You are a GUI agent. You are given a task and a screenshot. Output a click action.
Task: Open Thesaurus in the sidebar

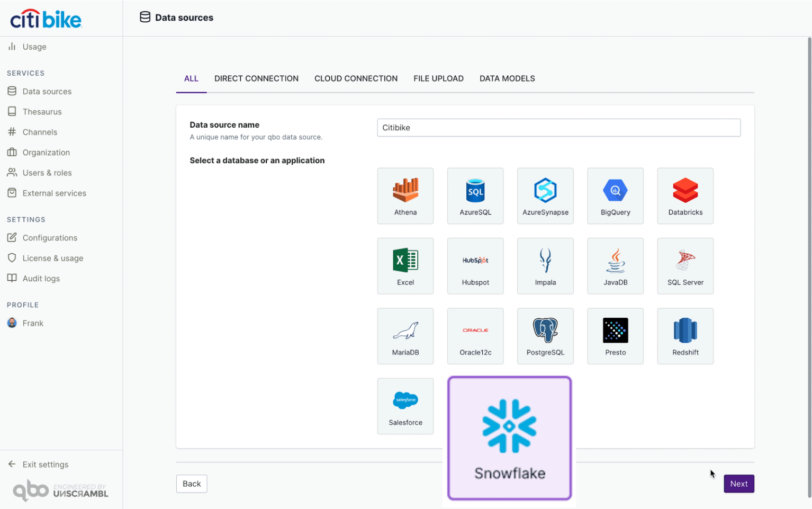point(42,112)
